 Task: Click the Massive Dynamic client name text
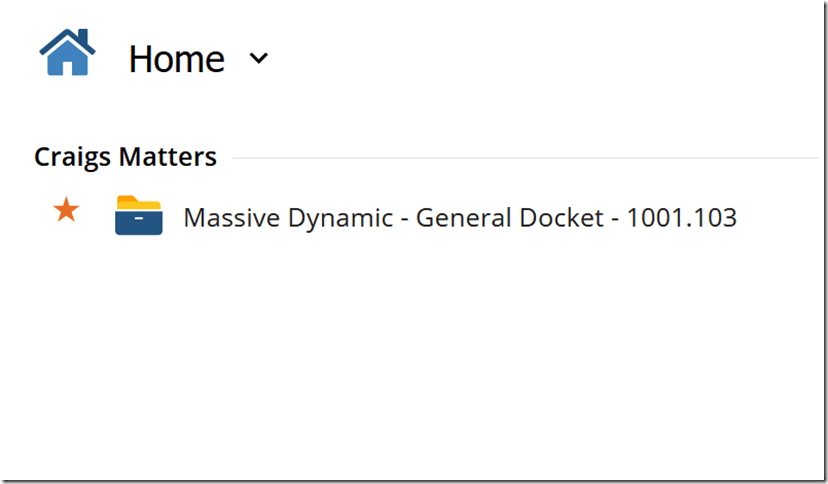(x=288, y=218)
